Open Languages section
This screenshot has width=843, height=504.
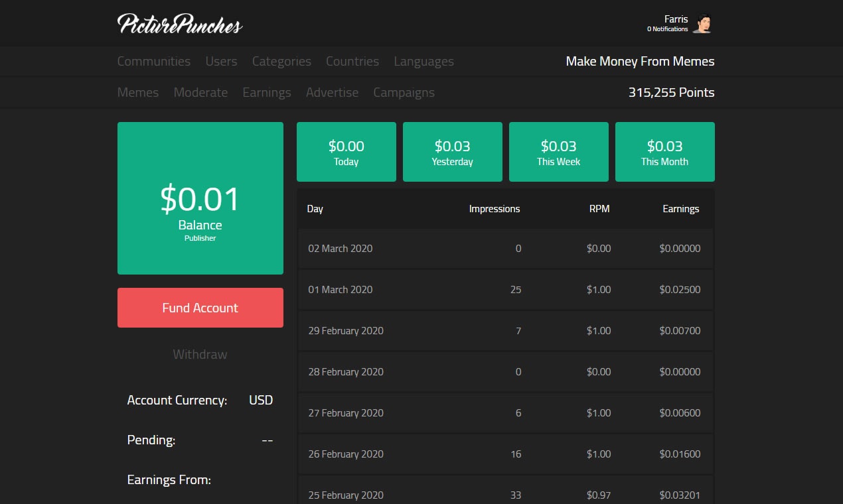[x=423, y=61]
